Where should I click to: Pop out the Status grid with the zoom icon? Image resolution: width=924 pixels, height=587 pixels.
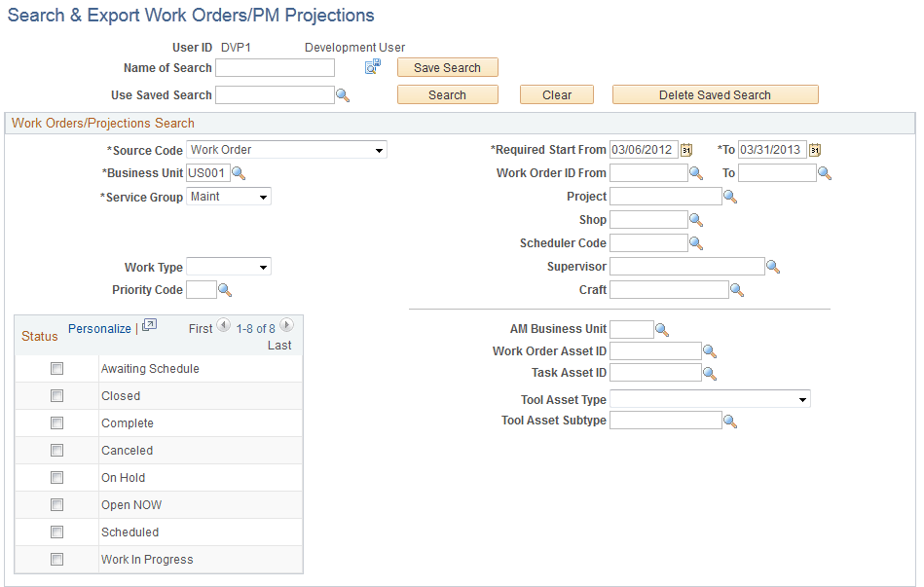point(149,327)
